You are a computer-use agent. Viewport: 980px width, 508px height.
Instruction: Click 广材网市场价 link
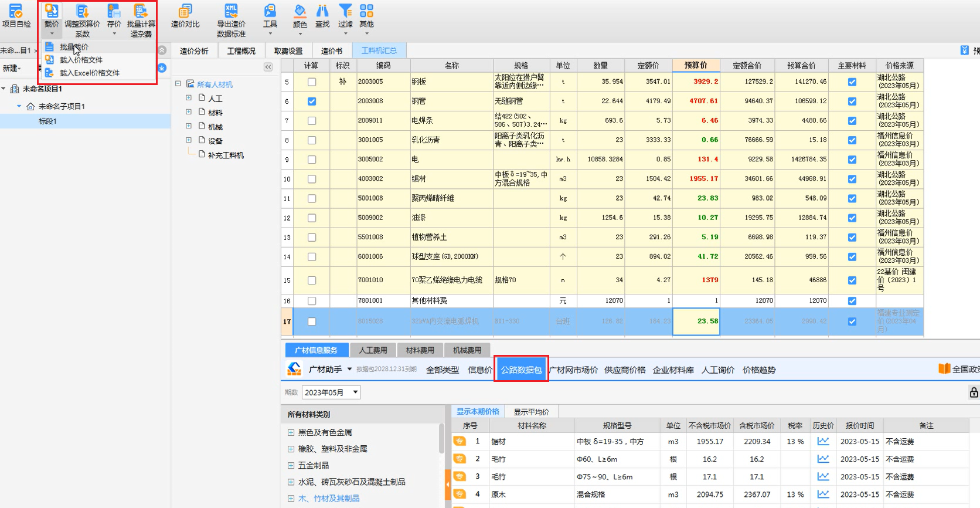(573, 370)
